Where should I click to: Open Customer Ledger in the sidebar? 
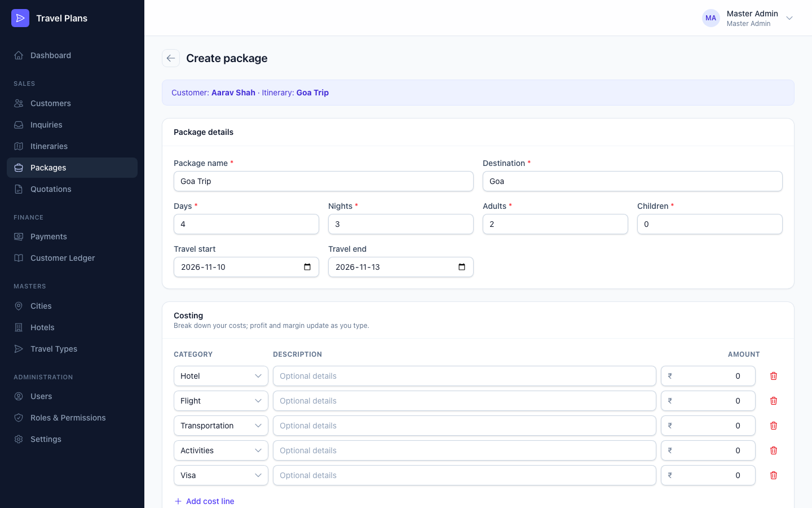coord(72,258)
